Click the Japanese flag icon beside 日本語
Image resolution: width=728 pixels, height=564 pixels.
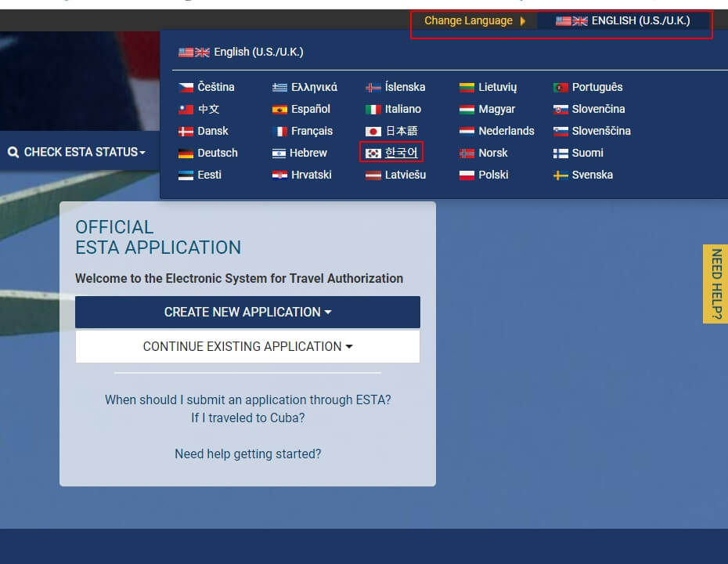pyautogui.click(x=373, y=132)
